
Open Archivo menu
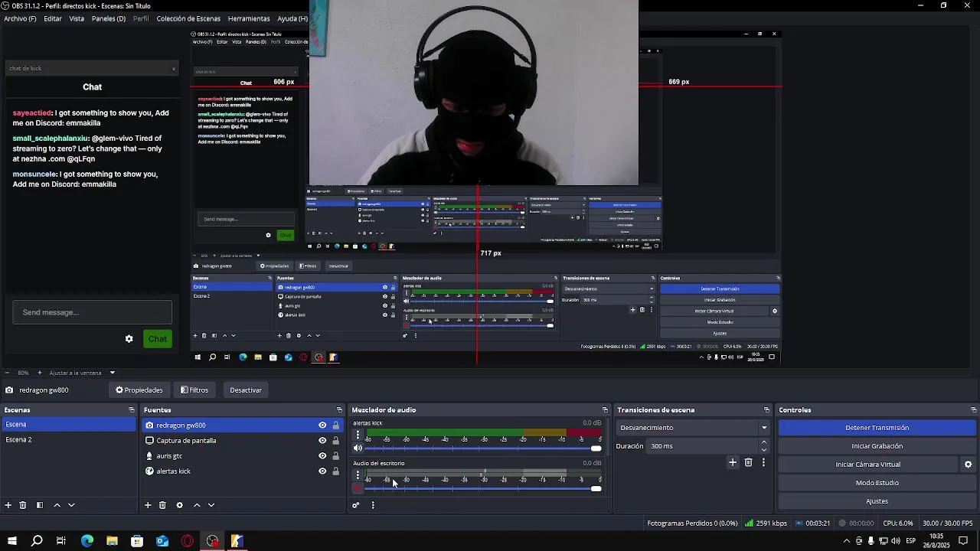(20, 18)
